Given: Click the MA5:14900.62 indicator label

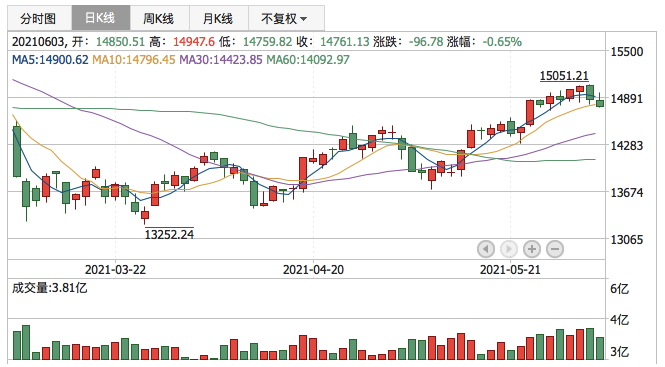Looking at the screenshot, I should click(50, 60).
